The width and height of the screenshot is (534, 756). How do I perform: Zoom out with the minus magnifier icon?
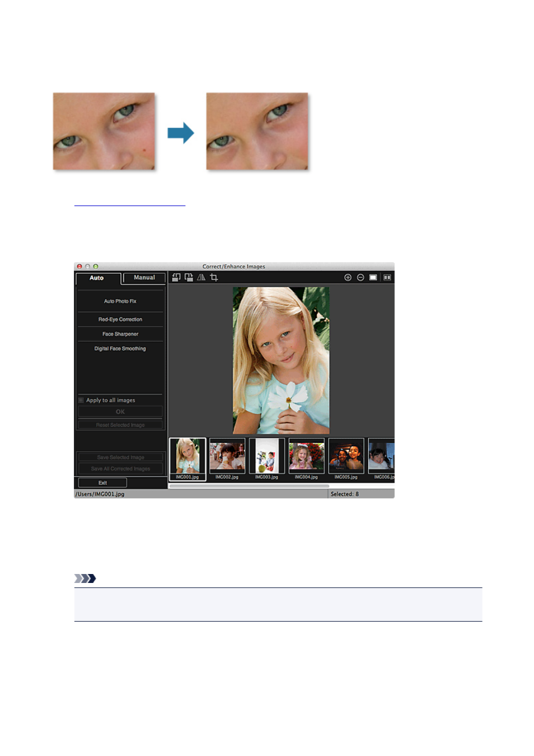[360, 278]
